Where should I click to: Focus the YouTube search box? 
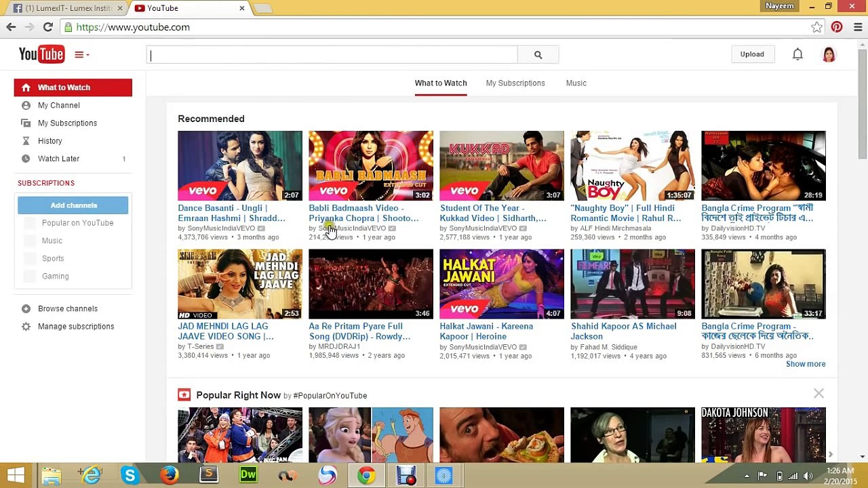point(332,55)
